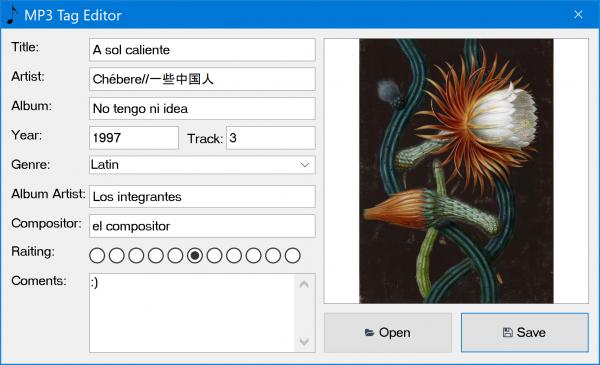The width and height of the screenshot is (600, 365).
Task: Click the 'Coments:' label
Action: [x=39, y=281]
